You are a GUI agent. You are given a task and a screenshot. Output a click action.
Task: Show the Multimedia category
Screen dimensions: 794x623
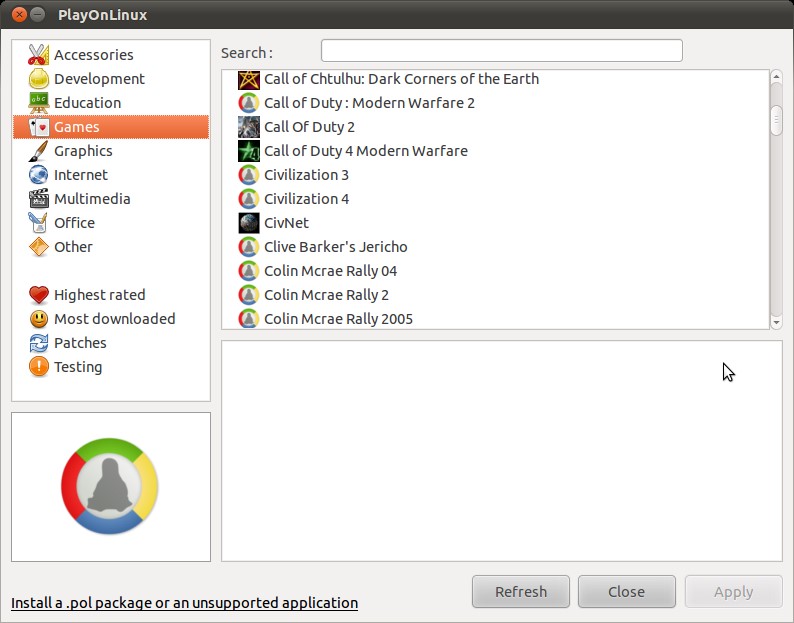(x=111, y=199)
